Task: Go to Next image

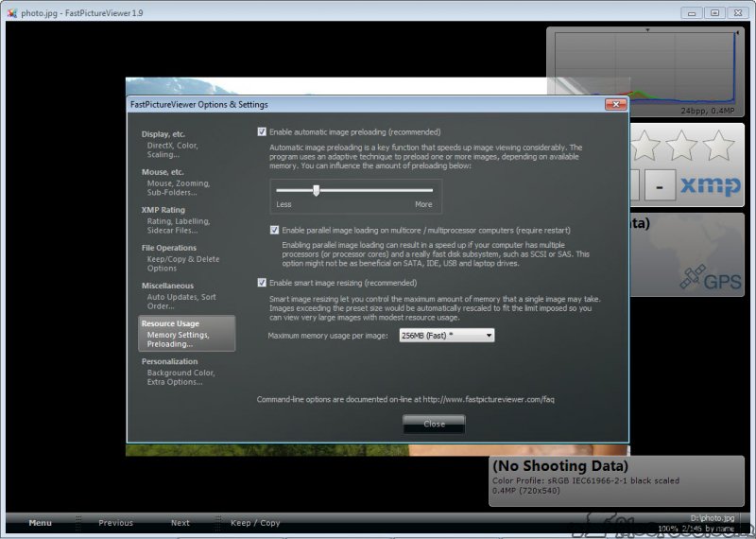Action: pos(180,523)
